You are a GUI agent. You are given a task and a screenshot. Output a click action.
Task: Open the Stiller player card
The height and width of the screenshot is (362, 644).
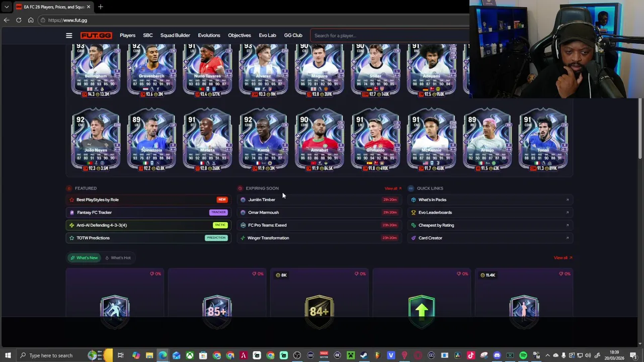[375, 70]
